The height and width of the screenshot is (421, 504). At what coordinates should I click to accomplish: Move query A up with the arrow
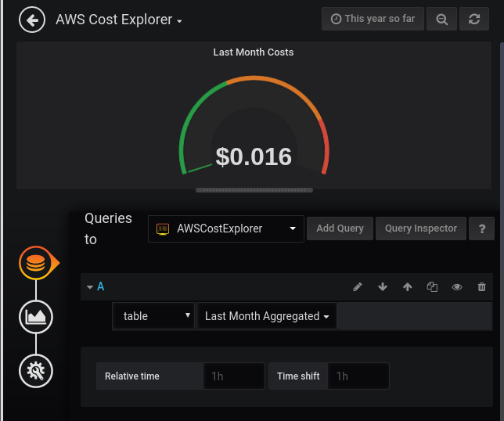point(407,286)
